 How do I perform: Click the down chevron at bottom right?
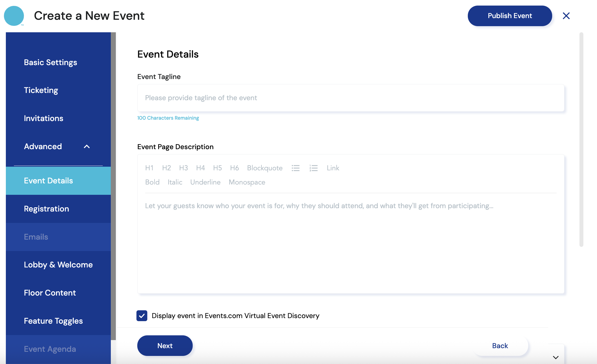[556, 358]
